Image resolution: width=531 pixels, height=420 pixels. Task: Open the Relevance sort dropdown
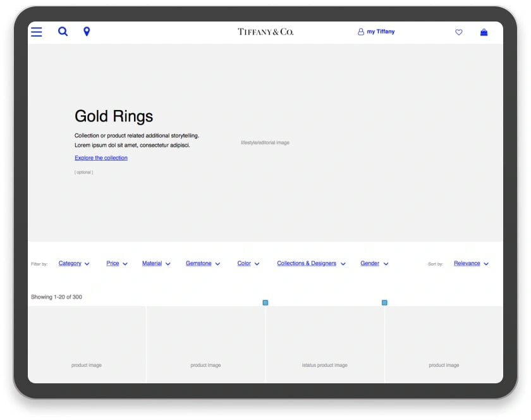pos(471,263)
